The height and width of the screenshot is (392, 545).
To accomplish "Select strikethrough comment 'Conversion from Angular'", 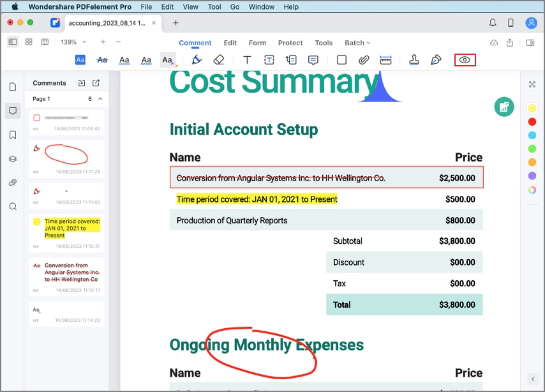I will [x=66, y=277].
